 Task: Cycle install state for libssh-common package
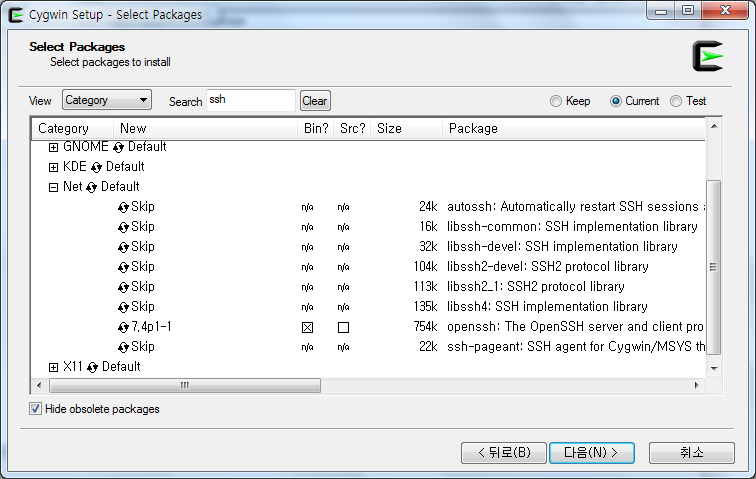[x=123, y=227]
